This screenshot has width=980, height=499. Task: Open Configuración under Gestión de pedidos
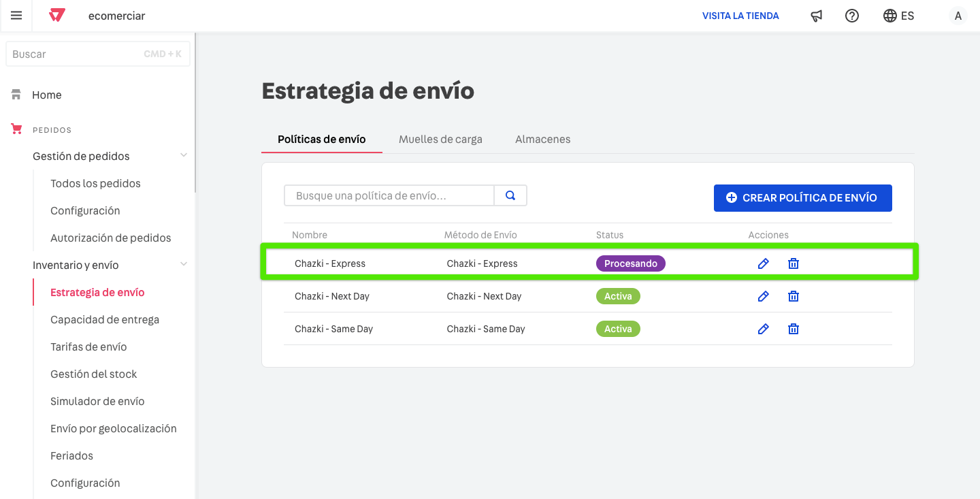click(x=85, y=210)
